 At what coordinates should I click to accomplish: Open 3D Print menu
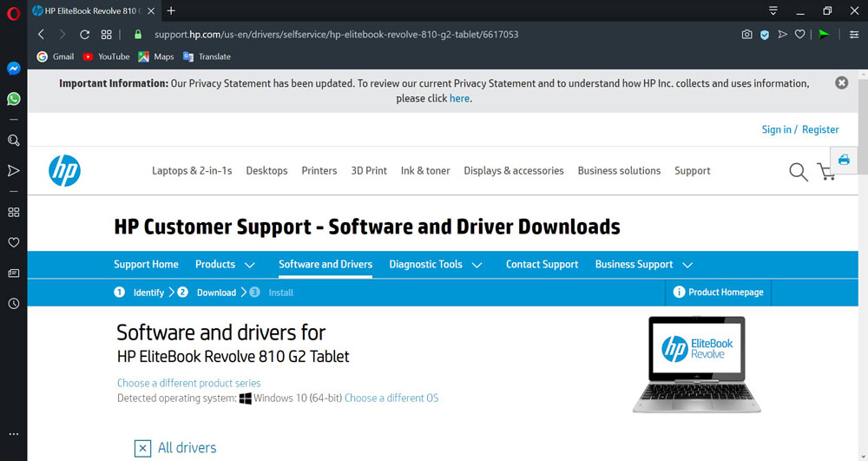369,170
